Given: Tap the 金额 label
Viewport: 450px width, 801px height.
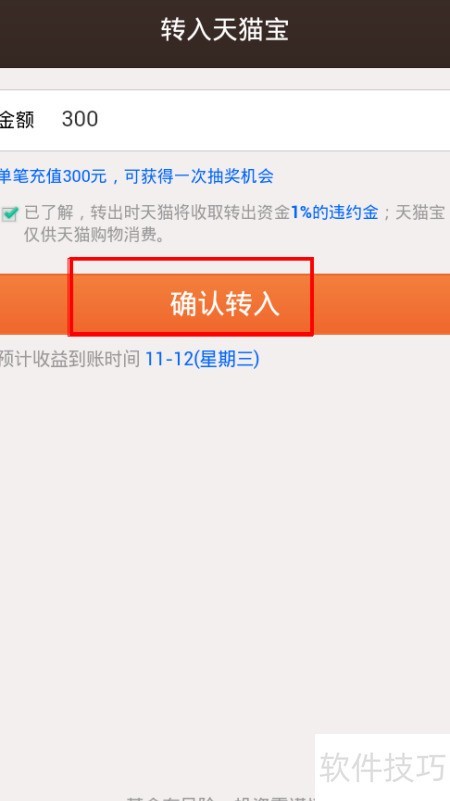Looking at the screenshot, I should click(16, 120).
